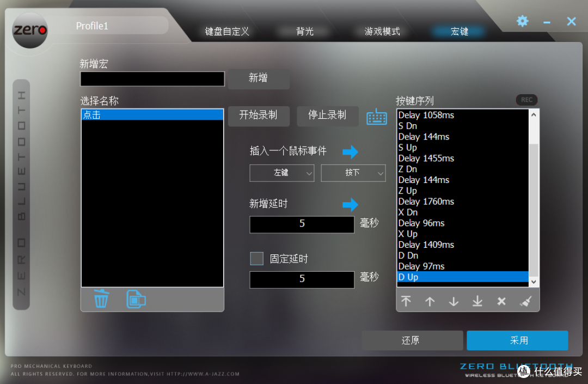Click the key list scroll down arrow

click(x=534, y=282)
